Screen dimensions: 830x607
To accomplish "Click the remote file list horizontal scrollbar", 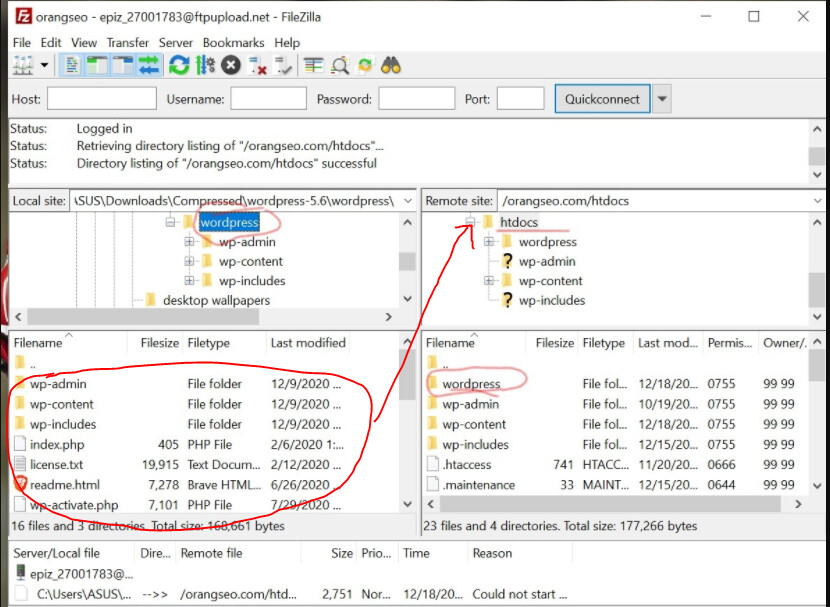I will 610,504.
